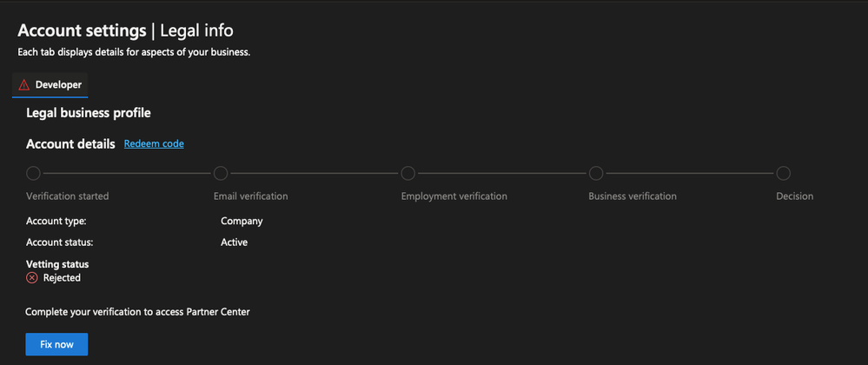Click the Legal business profile heading
This screenshot has height=365, width=868.
coord(89,113)
